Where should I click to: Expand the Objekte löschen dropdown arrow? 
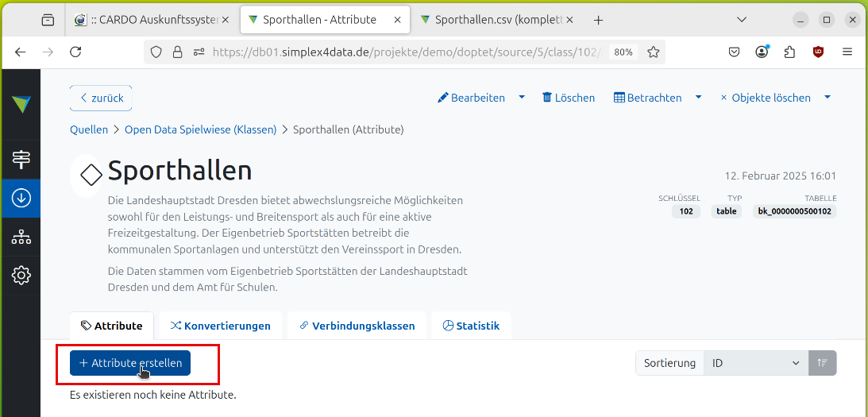pos(827,98)
